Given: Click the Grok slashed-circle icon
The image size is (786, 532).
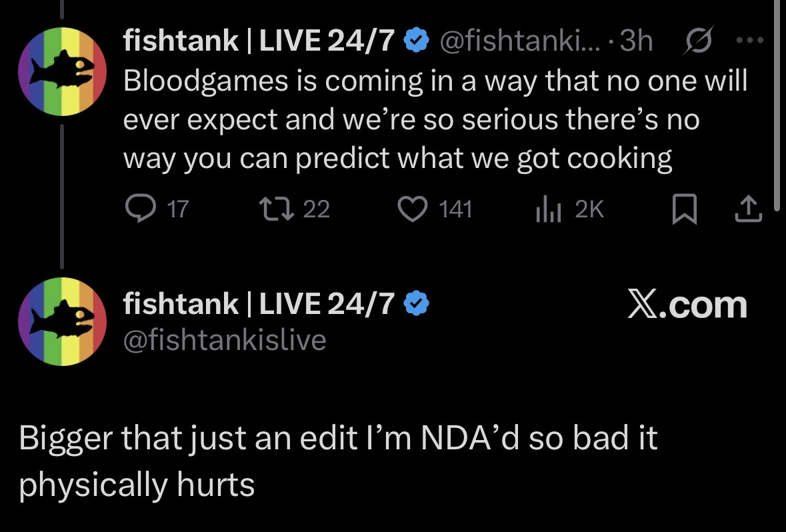Looking at the screenshot, I should click(698, 40).
